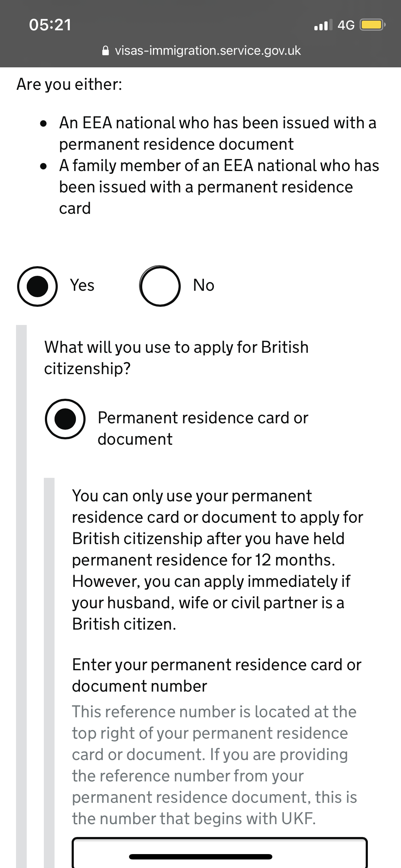401x868 pixels.
Task: Tap the visas-immigration.service.gov.uk address
Action: click(x=208, y=51)
